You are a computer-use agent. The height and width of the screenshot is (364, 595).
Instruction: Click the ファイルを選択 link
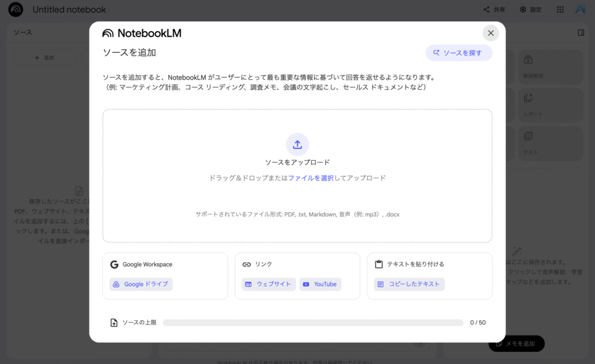(x=311, y=178)
